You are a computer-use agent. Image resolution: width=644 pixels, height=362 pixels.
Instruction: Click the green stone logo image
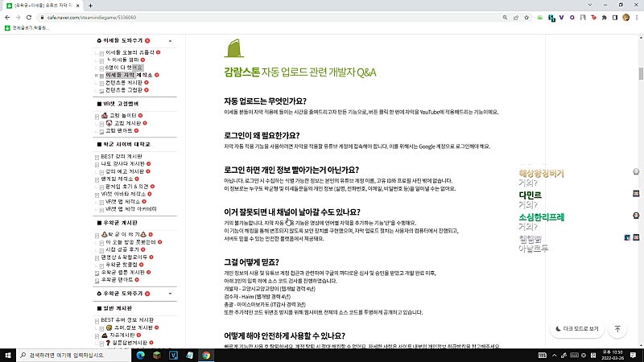(234, 48)
